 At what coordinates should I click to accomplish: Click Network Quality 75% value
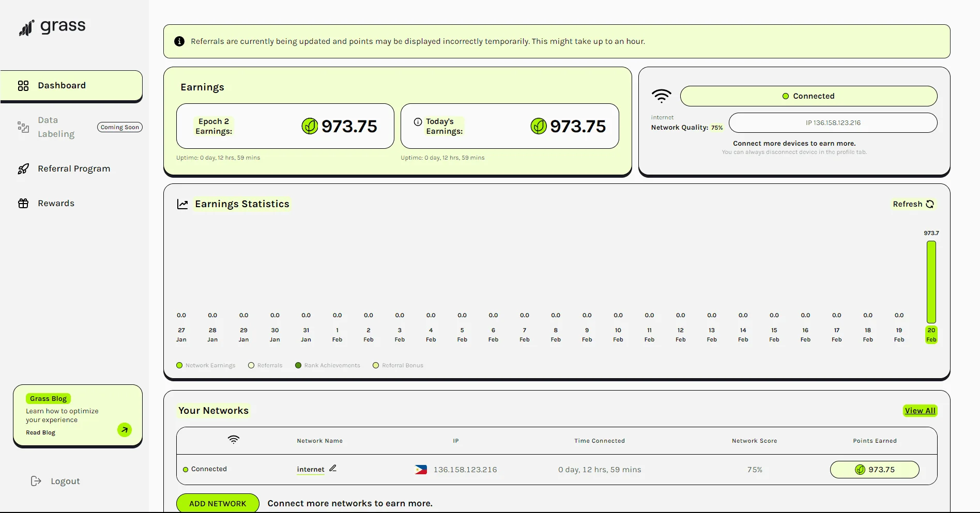pyautogui.click(x=717, y=128)
